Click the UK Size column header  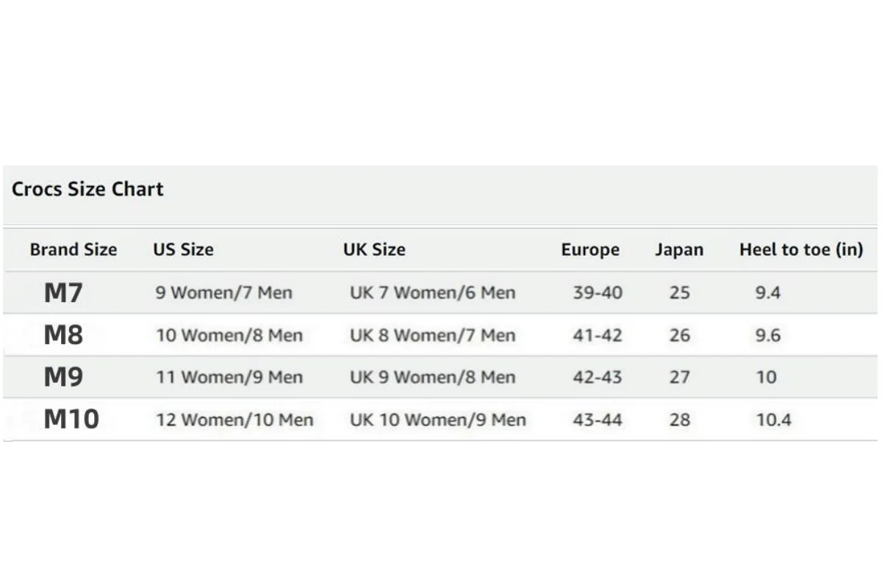374,250
